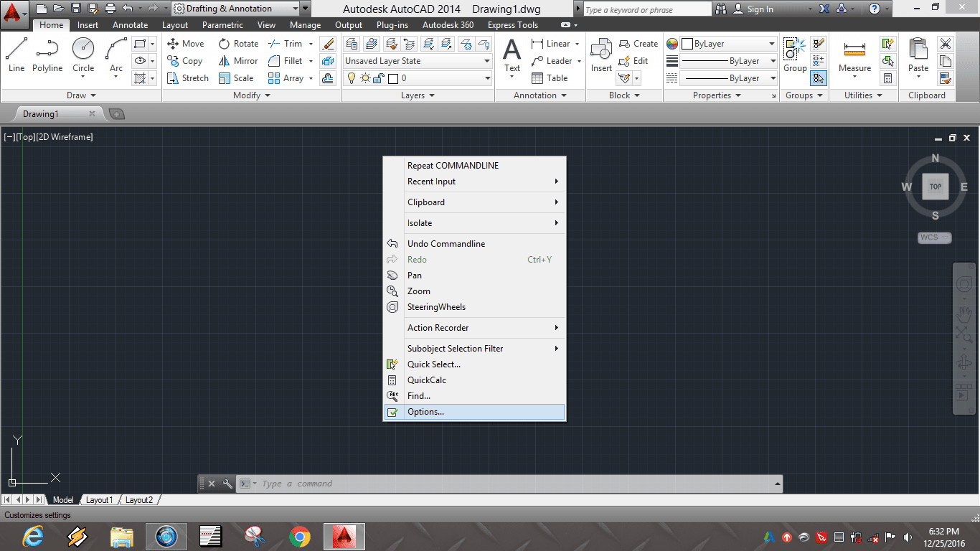The height and width of the screenshot is (551, 980).
Task: Insert a Table from Annotation panel
Action: (x=550, y=78)
